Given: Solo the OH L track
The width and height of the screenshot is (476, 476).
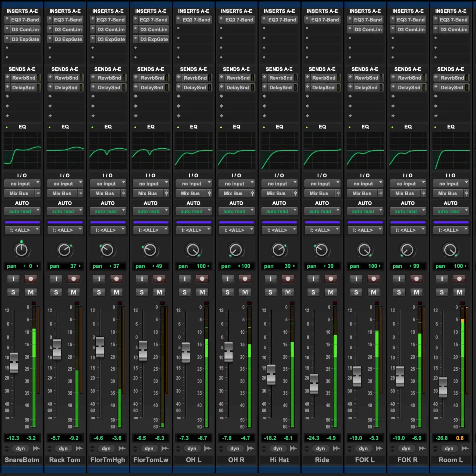Looking at the screenshot, I should [185, 292].
